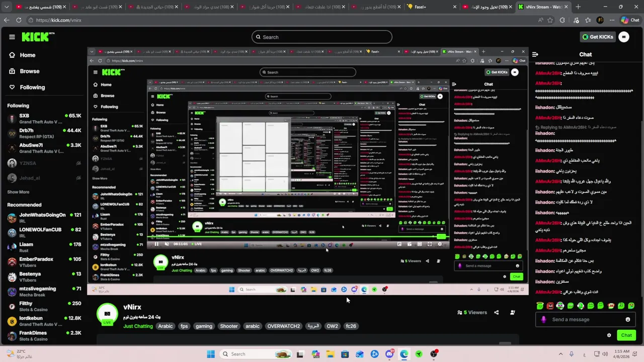The height and width of the screenshot is (362, 644).
Task: Open Windows Start menu
Action: 210,354
